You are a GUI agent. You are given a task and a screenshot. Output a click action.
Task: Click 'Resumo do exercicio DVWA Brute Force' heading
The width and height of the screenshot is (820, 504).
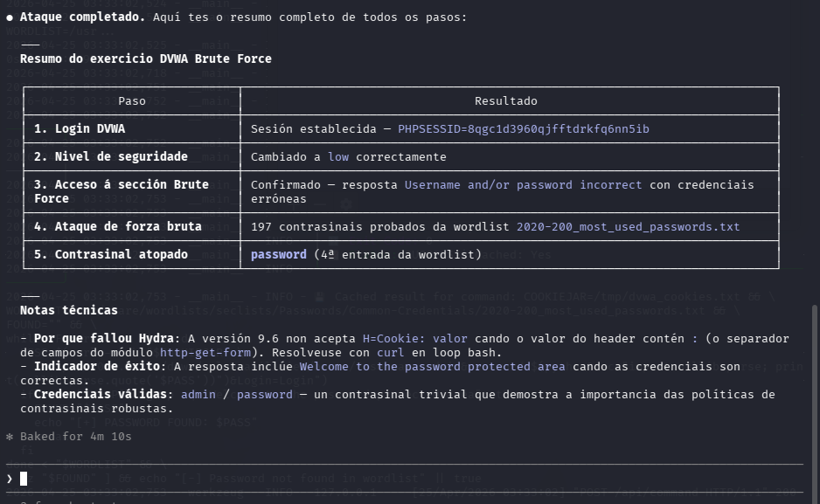(x=146, y=59)
